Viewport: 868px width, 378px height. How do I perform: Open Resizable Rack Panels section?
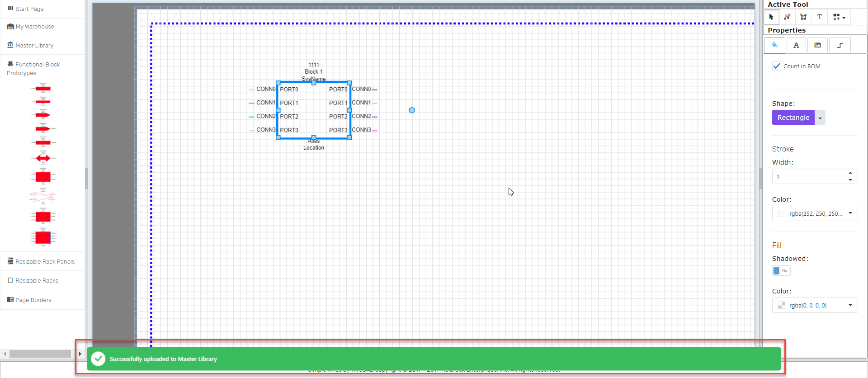pos(42,261)
